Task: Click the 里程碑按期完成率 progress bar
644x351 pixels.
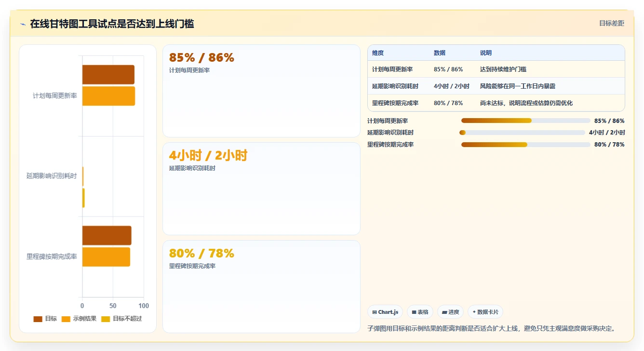Action: click(x=526, y=145)
